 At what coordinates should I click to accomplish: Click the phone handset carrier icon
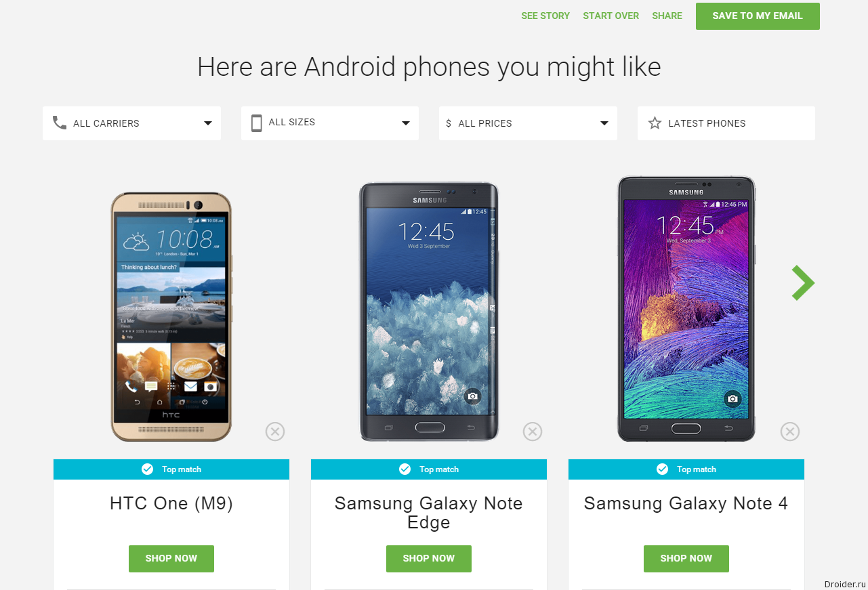tap(60, 123)
